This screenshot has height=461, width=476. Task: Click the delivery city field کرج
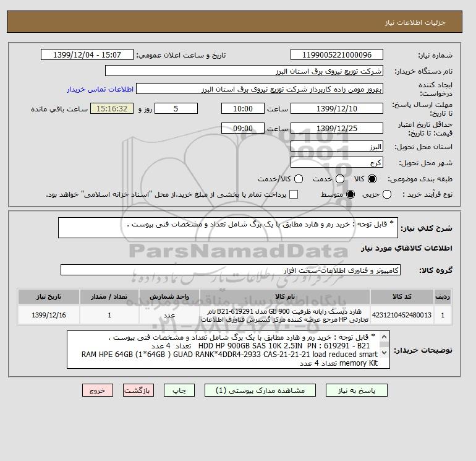pyautogui.click(x=337, y=163)
